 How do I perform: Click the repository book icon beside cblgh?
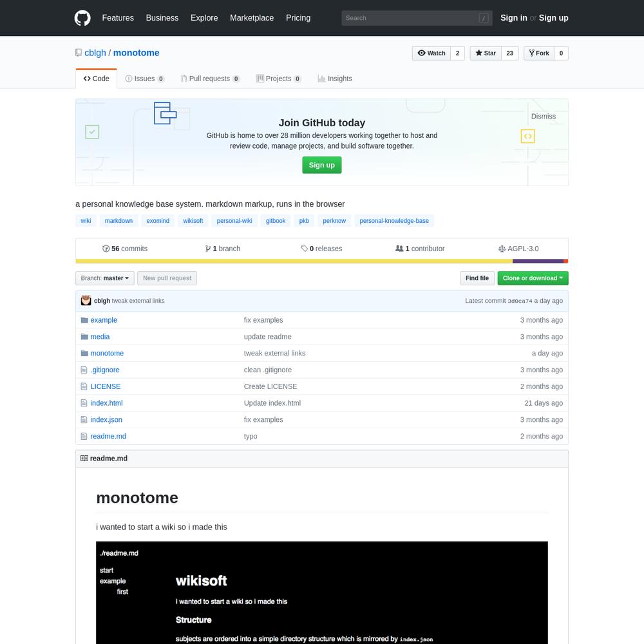tap(79, 53)
